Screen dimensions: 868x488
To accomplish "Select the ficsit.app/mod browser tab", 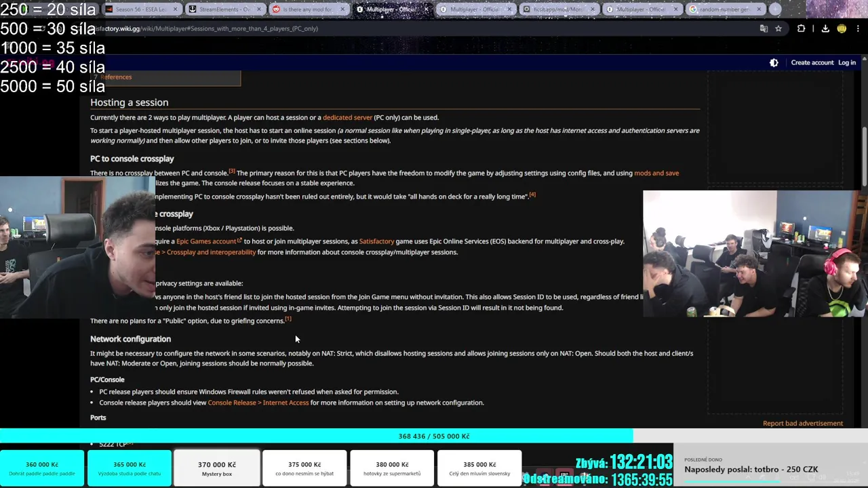I will point(558,9).
